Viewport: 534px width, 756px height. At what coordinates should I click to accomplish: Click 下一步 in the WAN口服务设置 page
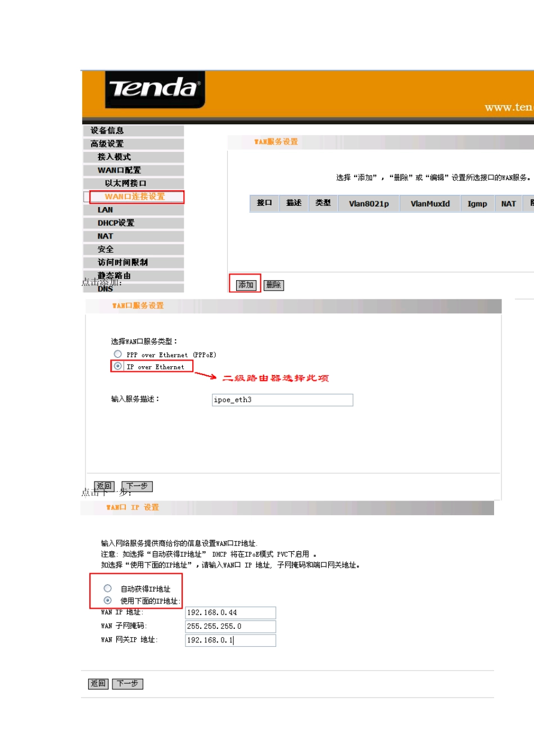[137, 486]
